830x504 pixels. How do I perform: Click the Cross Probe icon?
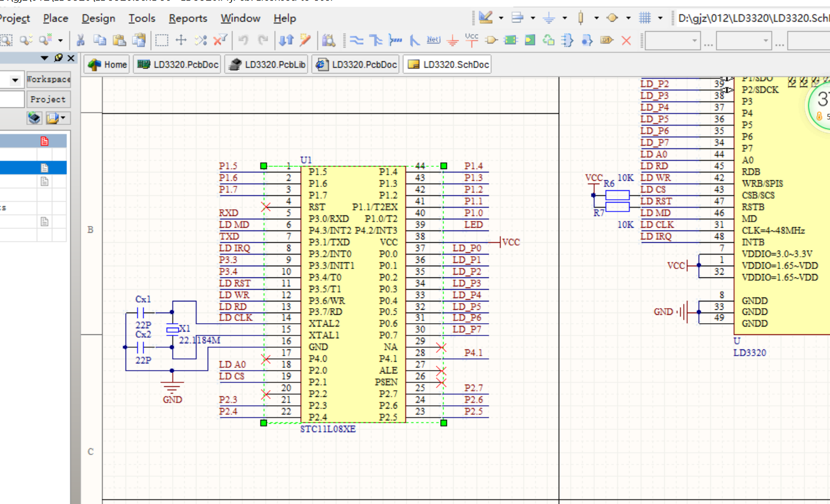[305, 40]
